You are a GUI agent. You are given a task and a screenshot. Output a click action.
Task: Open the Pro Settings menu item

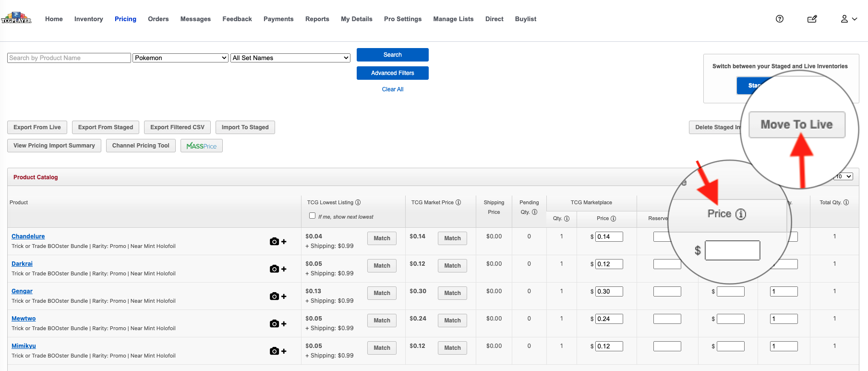(x=403, y=19)
